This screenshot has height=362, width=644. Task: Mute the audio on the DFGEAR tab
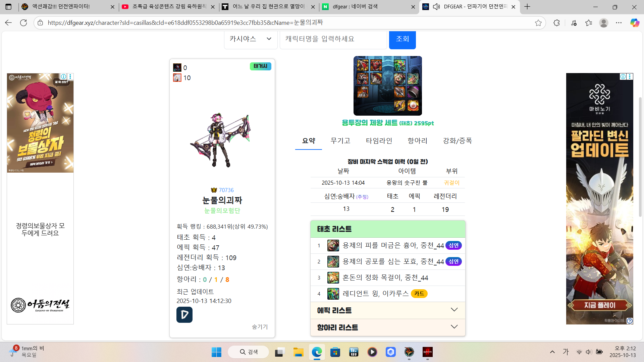coord(436,7)
